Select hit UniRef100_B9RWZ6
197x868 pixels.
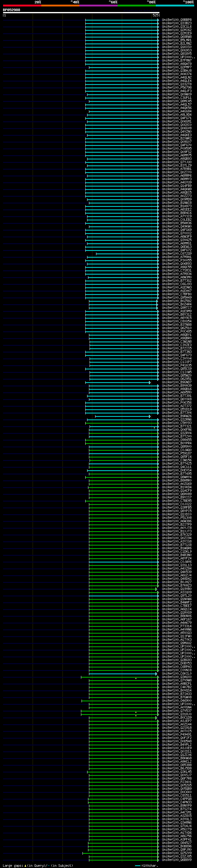click(176, 416)
